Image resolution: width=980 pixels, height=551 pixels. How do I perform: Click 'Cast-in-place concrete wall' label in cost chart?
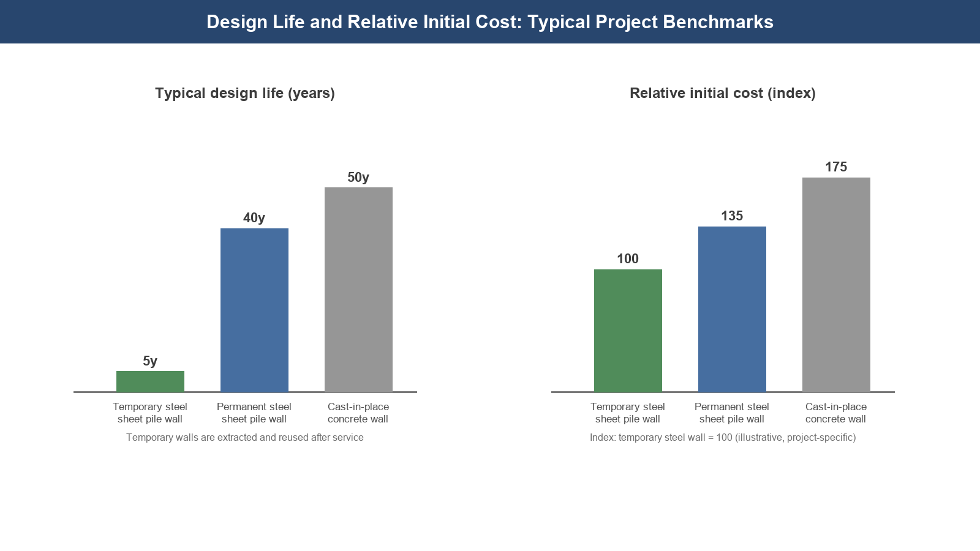coord(836,413)
